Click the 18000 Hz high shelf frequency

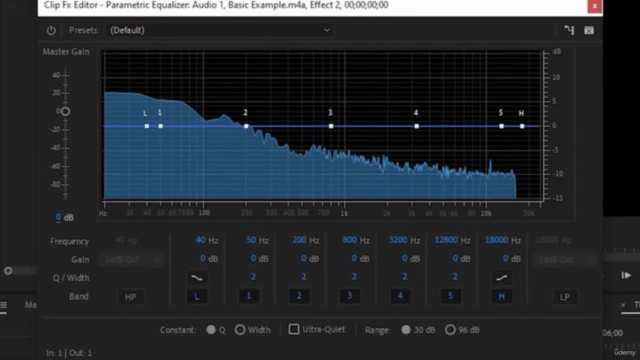point(496,240)
